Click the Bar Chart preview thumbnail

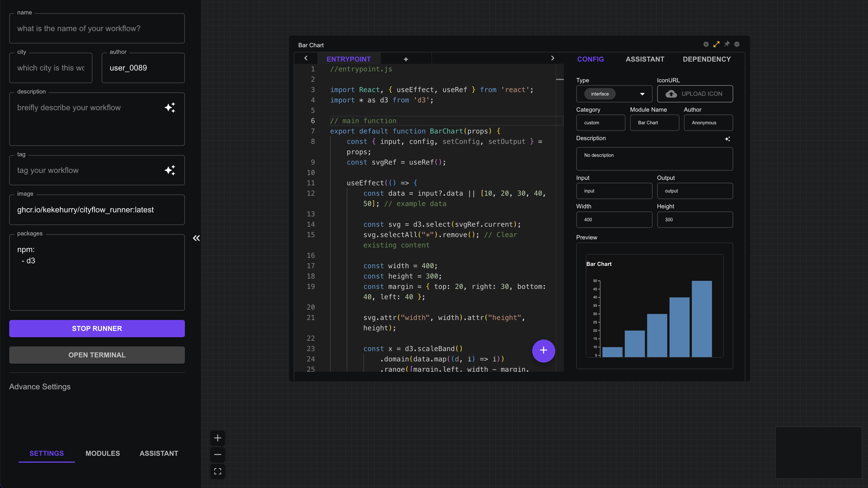pos(655,306)
